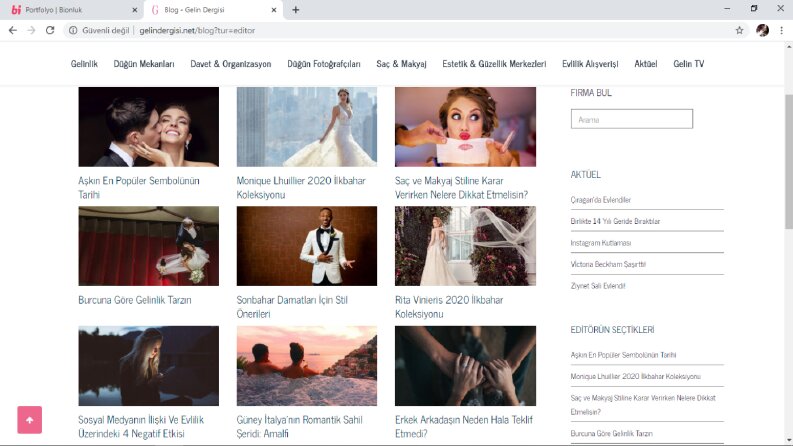Image resolution: width=793 pixels, height=446 pixels.
Task: Bookmark this page with the star icon
Action: [739, 30]
